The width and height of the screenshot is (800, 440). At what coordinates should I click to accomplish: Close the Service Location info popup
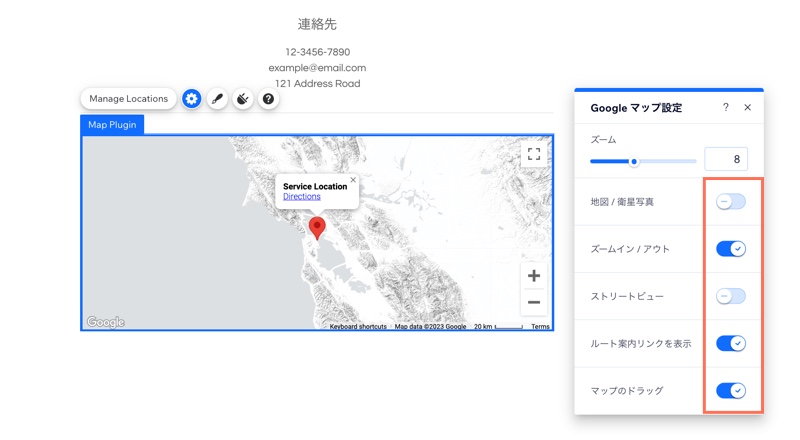pyautogui.click(x=353, y=181)
